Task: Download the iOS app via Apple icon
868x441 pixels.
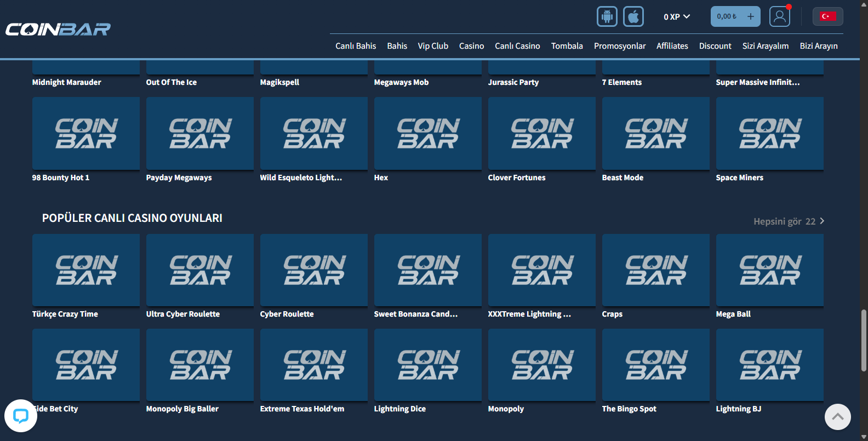Action: coord(633,16)
